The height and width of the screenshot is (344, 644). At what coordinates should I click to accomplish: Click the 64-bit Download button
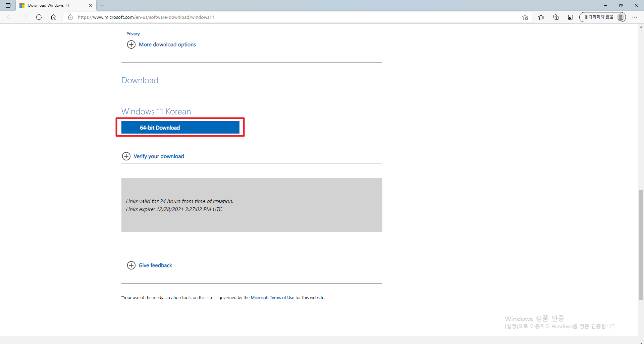[180, 128]
